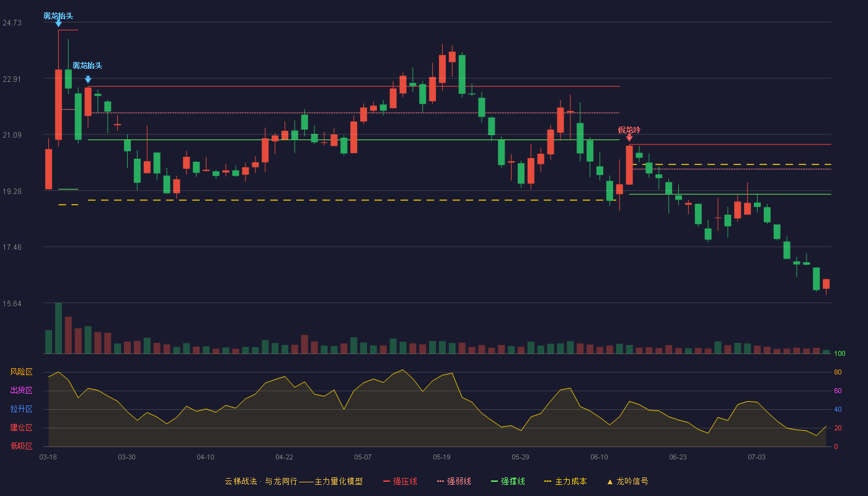Viewport: 868px width, 496px height.
Task: Click the 低吸区 zone label
Action: 21,446
